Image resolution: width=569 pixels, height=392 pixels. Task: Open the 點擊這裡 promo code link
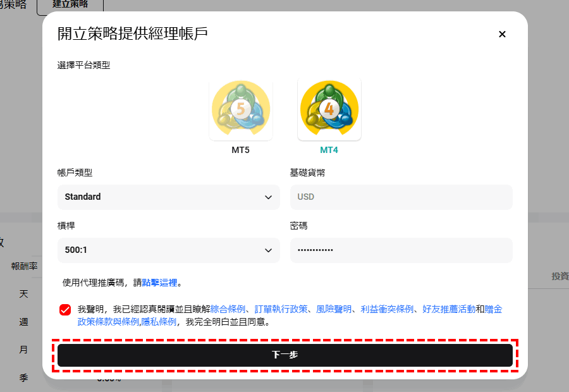pos(160,283)
